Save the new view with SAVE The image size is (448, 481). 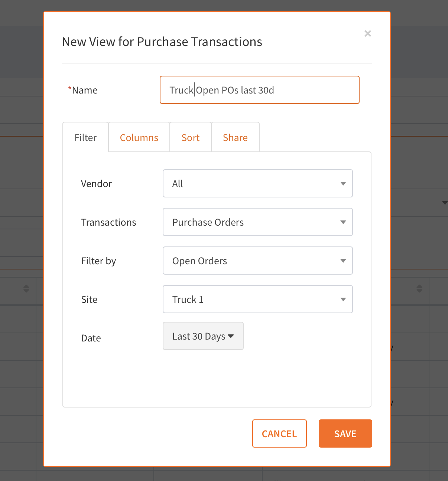click(345, 433)
